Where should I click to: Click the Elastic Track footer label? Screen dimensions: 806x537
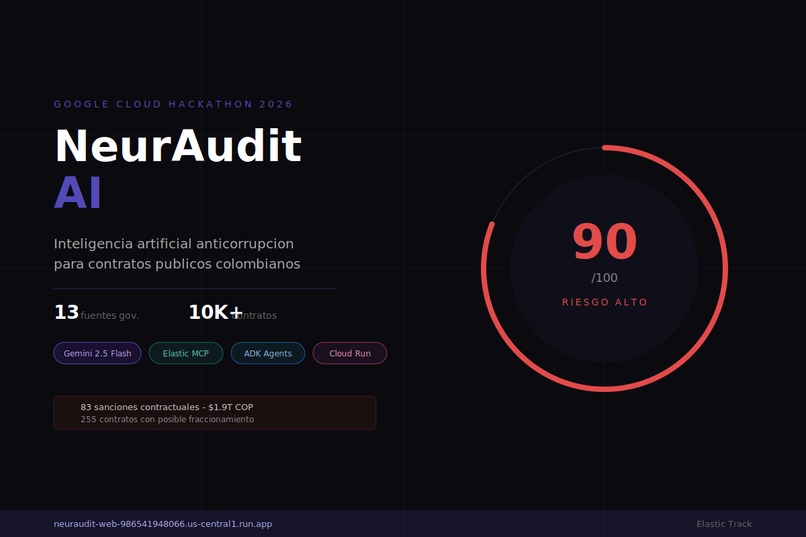[724, 524]
